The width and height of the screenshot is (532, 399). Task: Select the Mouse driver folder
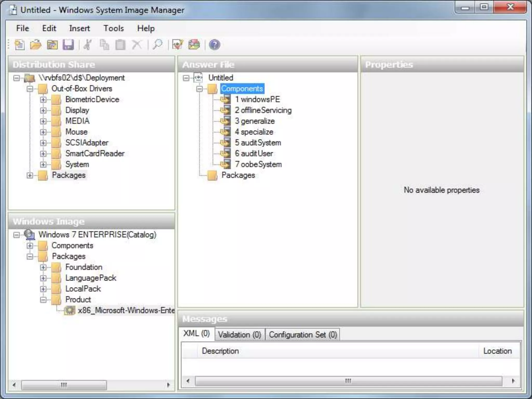pyautogui.click(x=76, y=132)
